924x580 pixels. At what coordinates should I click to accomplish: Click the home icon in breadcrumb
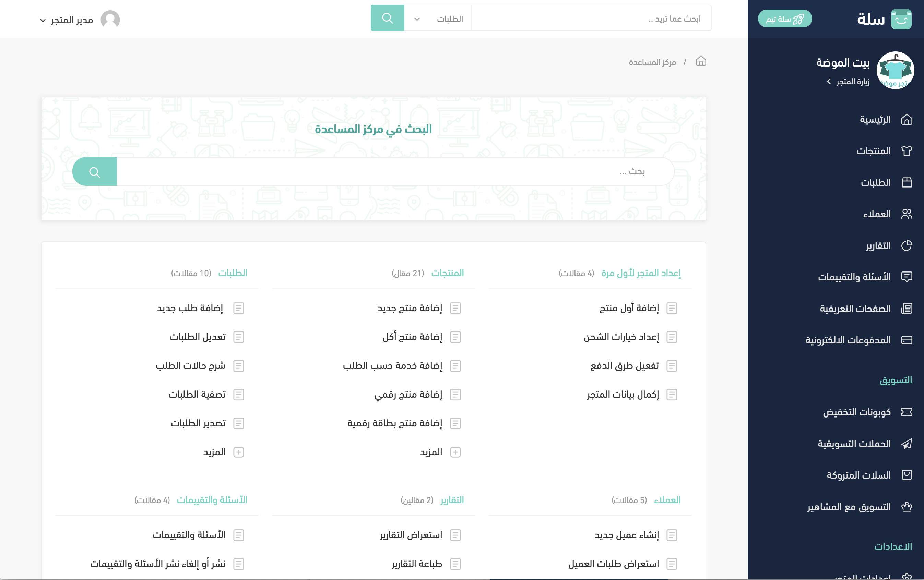(x=701, y=61)
